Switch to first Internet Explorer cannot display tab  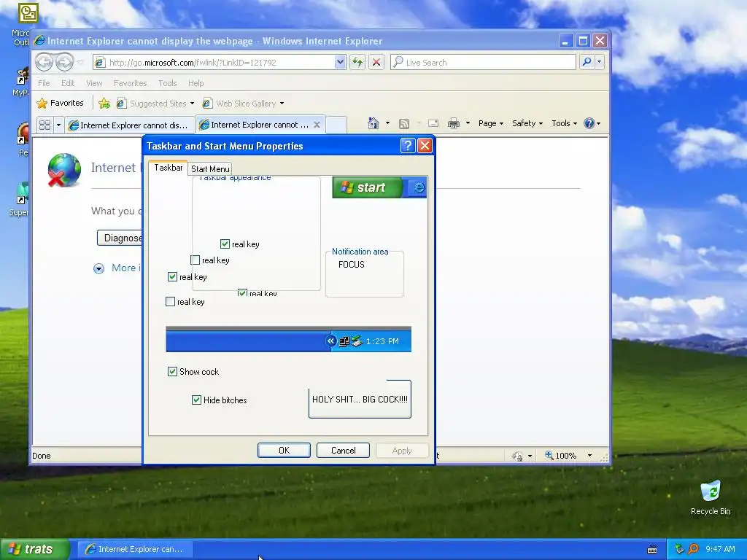(130, 125)
